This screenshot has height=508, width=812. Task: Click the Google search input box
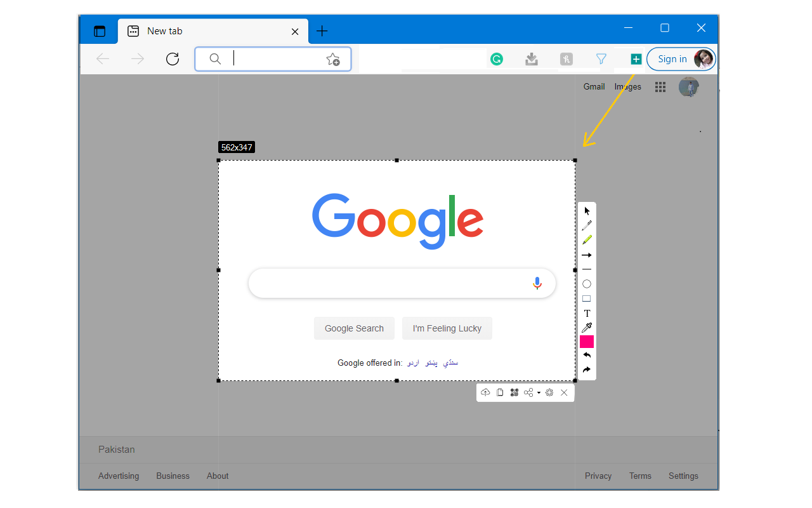point(402,283)
